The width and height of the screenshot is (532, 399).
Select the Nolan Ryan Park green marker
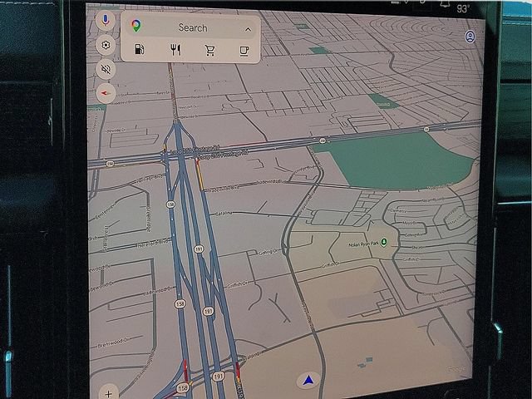[384, 242]
